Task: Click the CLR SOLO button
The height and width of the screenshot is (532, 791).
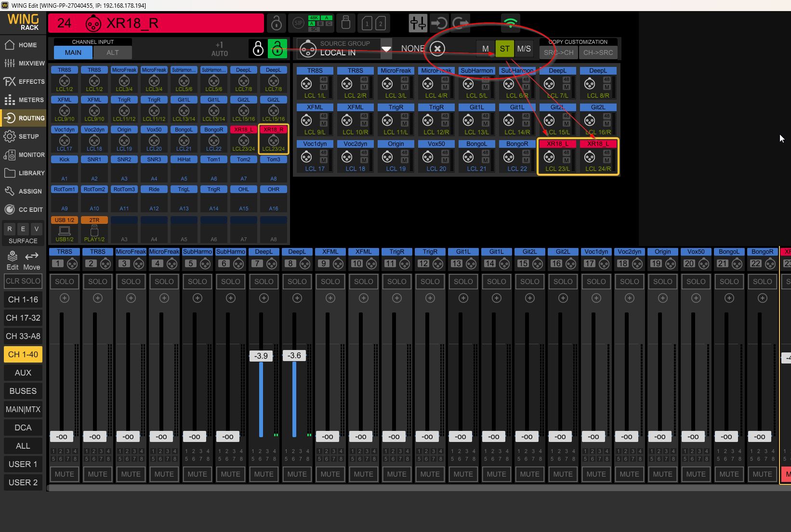Action: (23, 281)
